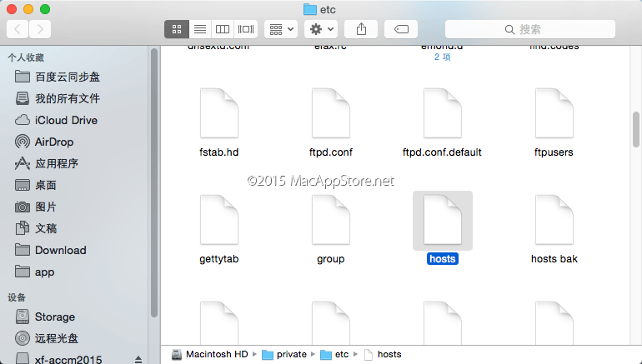Click the Share toolbar button
Screen dimensions: 642x364
[x=361, y=29]
